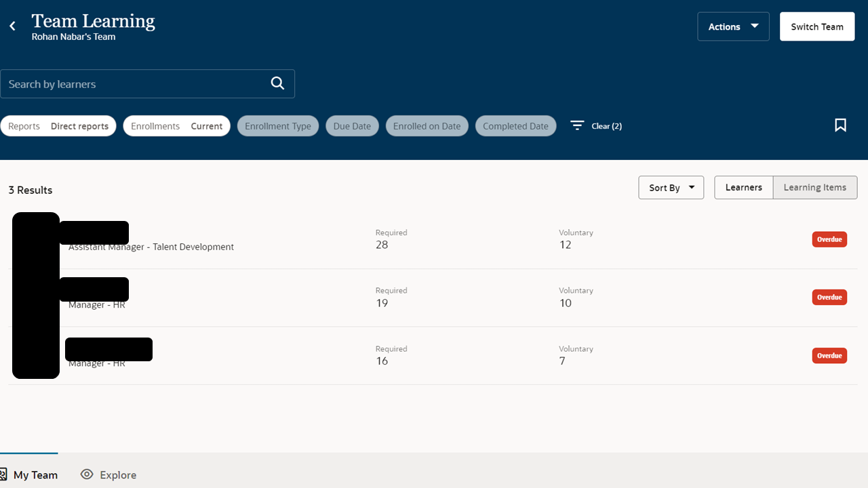Click the Overdue badge on the bottom learner row

point(829,355)
